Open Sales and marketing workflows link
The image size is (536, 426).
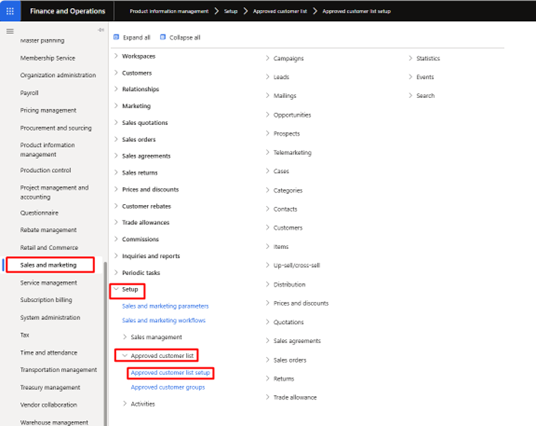click(164, 320)
